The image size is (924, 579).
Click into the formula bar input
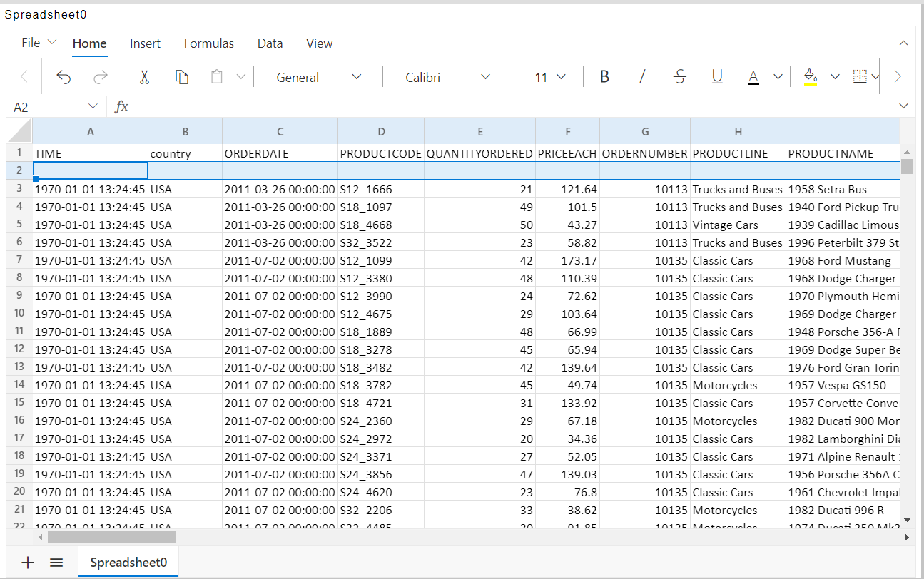514,106
